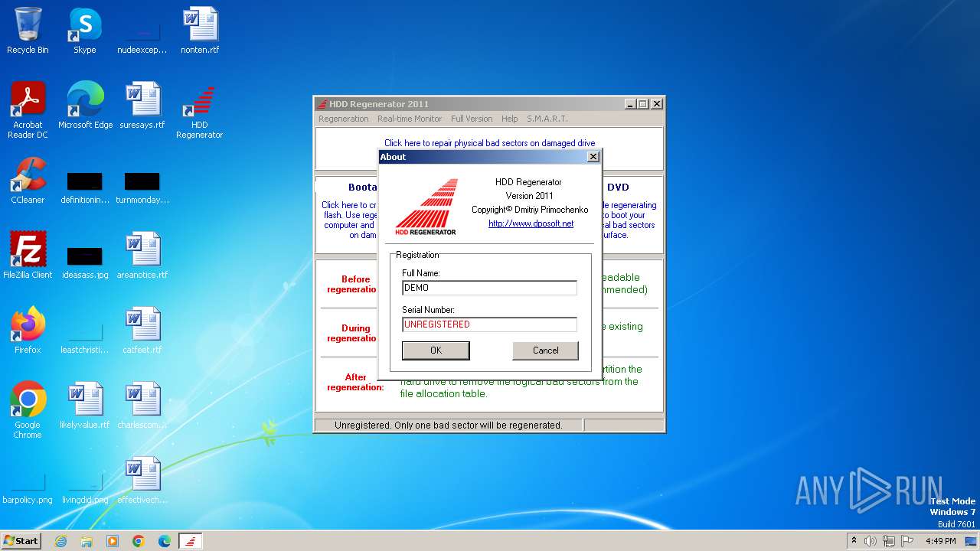Select HDD Regenerator taskbar button
Screen dimensions: 980x551
point(191,541)
